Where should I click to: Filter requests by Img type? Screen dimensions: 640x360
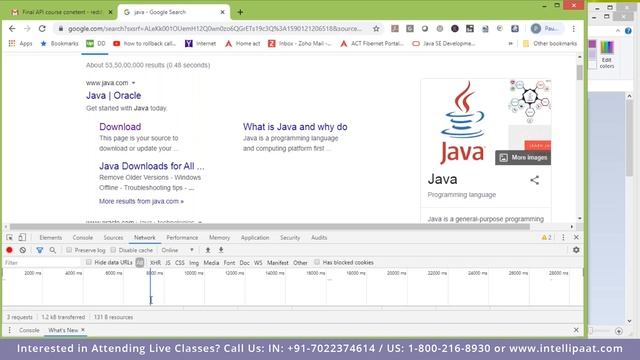tap(194, 263)
